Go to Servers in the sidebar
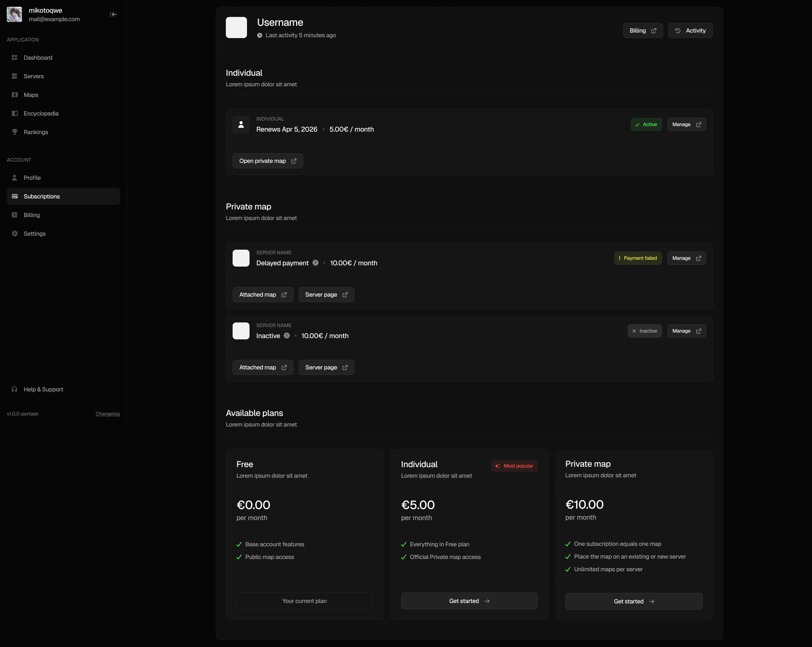 click(x=63, y=76)
